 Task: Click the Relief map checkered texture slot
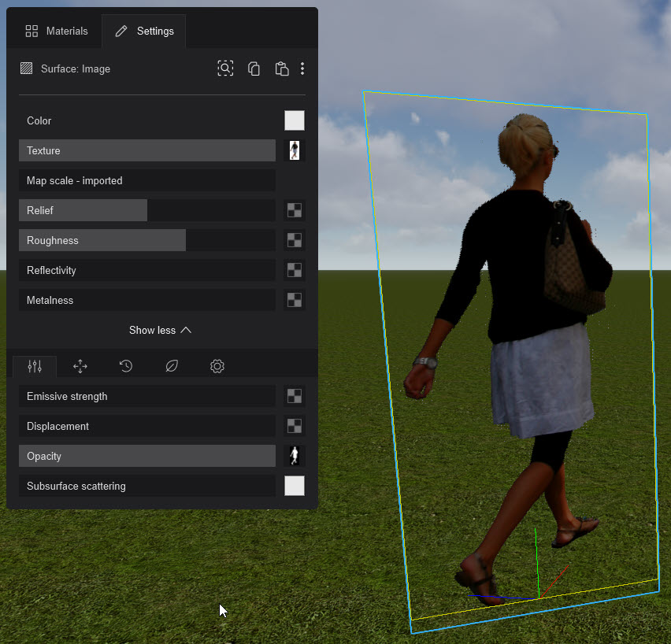point(294,210)
